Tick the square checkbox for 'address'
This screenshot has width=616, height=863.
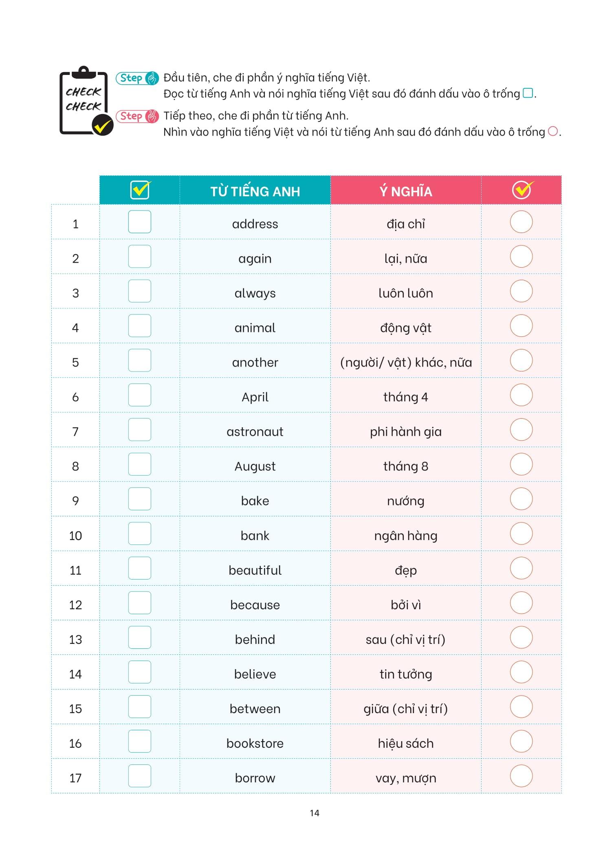click(x=140, y=222)
